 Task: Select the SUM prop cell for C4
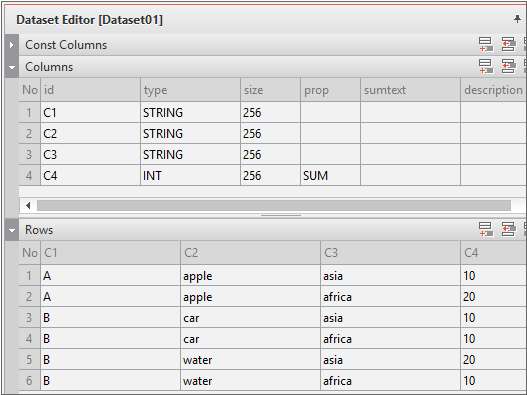(330, 175)
